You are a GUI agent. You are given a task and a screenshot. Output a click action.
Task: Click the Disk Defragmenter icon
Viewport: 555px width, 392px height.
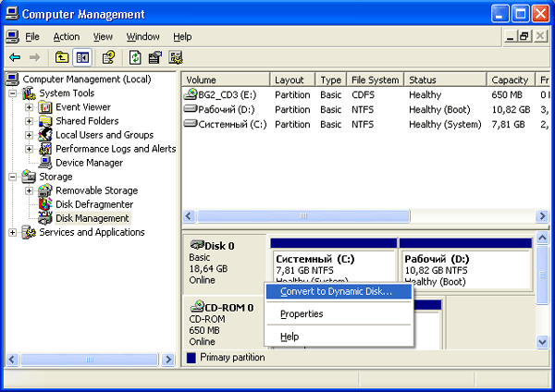(45, 204)
